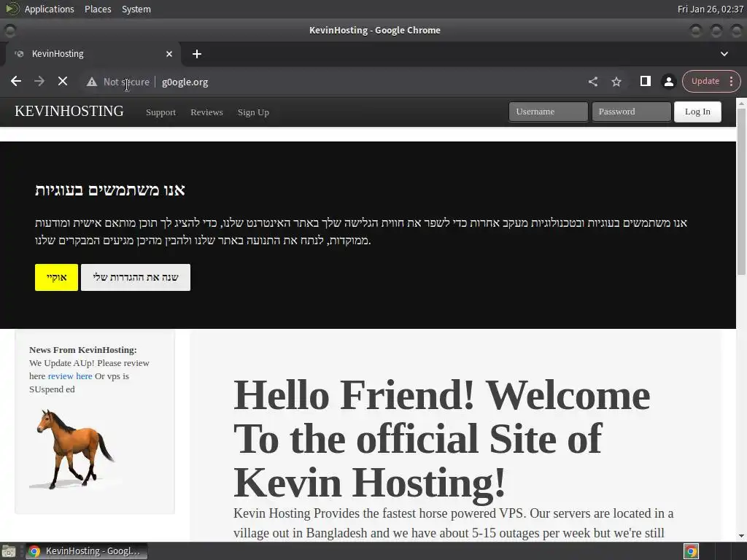The image size is (747, 560).
Task: Expand the tab search chevron
Action: [724, 54]
